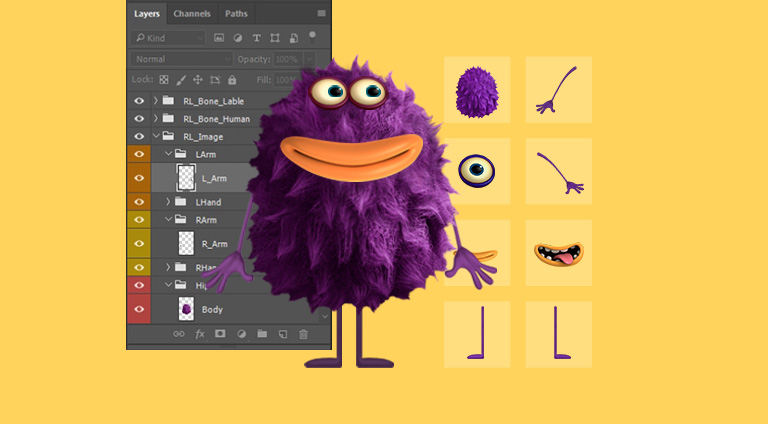Open the fx layer styles menu
The width and height of the screenshot is (768, 424).
click(200, 334)
